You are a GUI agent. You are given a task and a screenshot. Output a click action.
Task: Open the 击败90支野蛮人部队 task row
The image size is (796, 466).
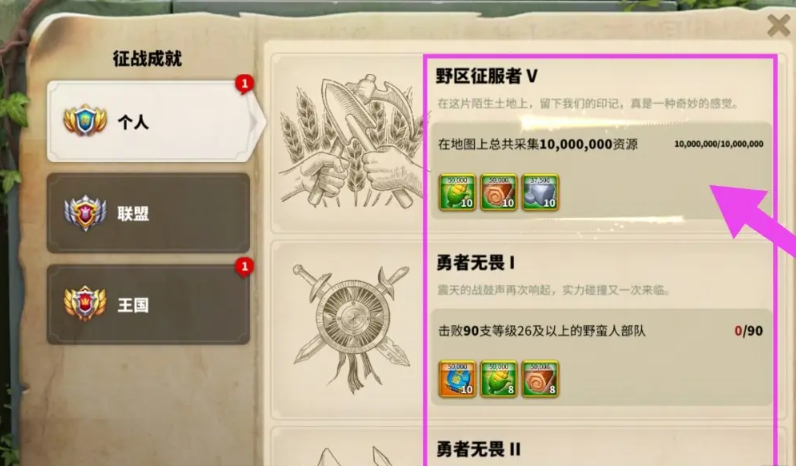pos(601,357)
